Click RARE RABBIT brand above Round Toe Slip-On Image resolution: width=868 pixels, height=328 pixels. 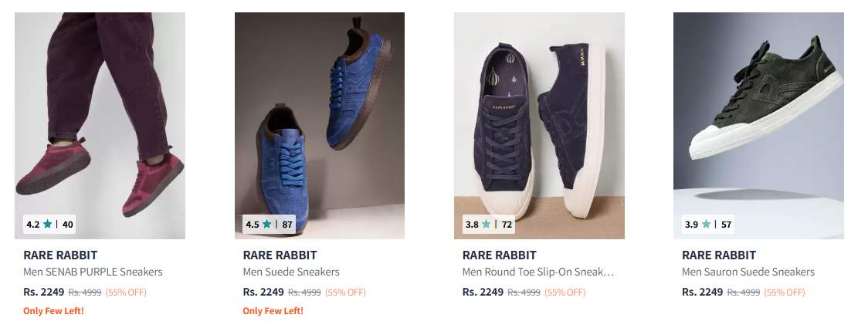coord(499,255)
